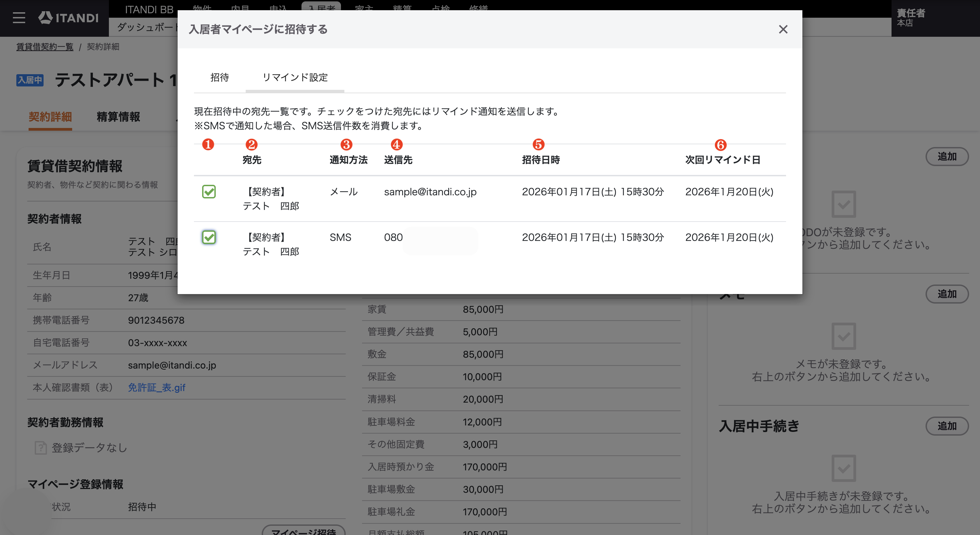The image size is (980, 535).
Task: Uncheck the メール reminder row checkbox
Action: [x=209, y=192]
